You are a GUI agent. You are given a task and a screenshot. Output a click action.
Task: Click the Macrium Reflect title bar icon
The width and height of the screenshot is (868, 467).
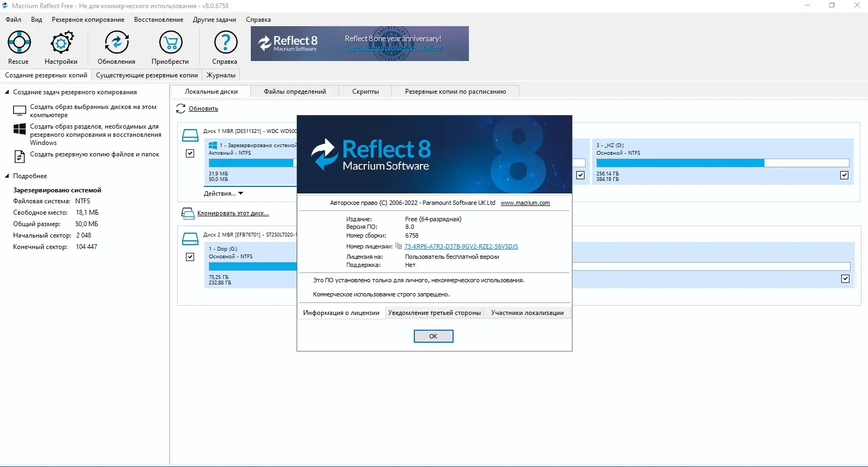(5, 5)
